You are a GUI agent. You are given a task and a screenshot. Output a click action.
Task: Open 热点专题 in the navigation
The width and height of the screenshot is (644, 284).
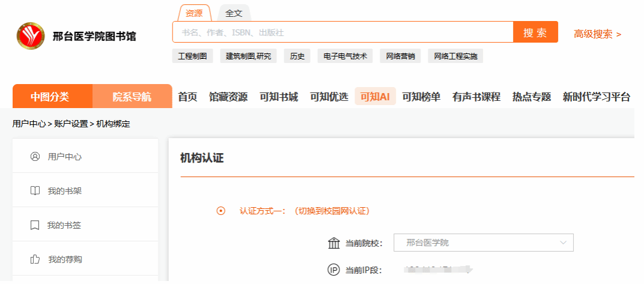(532, 97)
